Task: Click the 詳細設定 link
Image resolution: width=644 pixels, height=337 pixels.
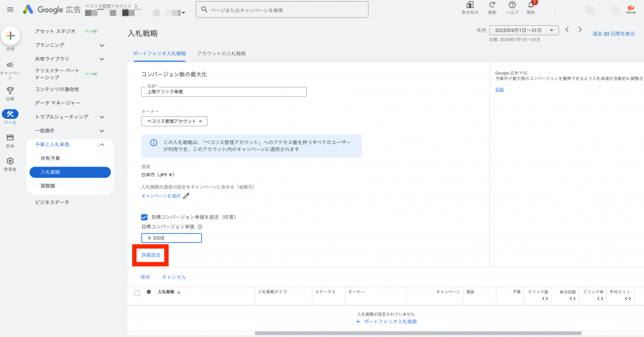Action: click(x=151, y=255)
